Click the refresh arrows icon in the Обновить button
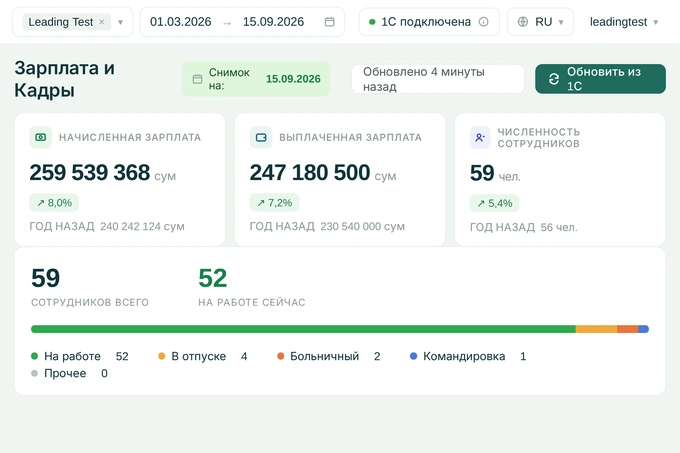 (554, 79)
